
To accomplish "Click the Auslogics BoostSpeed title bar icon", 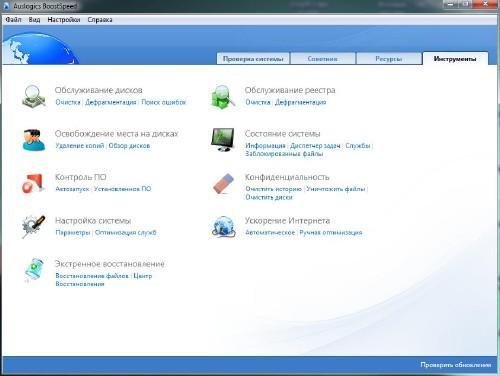I will click(x=7, y=6).
